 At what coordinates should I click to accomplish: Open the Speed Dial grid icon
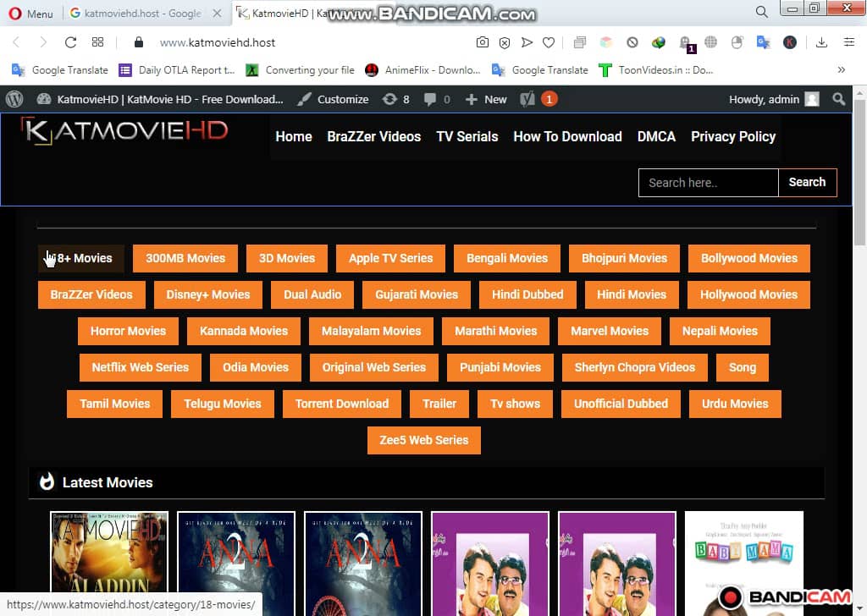pos(98,42)
